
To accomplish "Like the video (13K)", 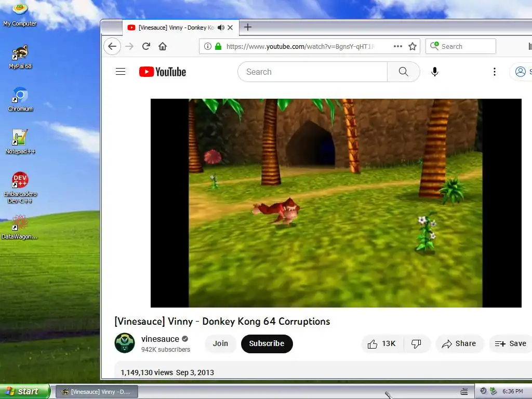I will (x=382, y=344).
